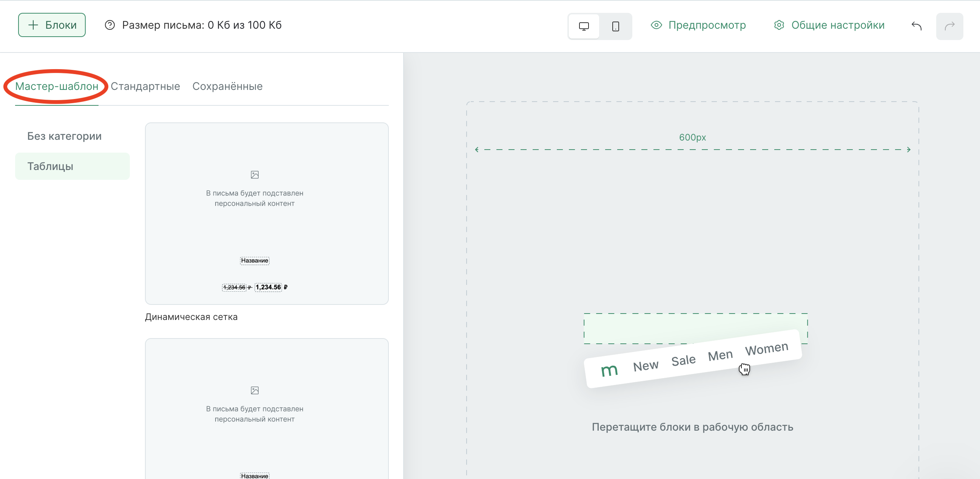Select the Мастер-шаблон tab
The image size is (980, 479).
coord(57,86)
